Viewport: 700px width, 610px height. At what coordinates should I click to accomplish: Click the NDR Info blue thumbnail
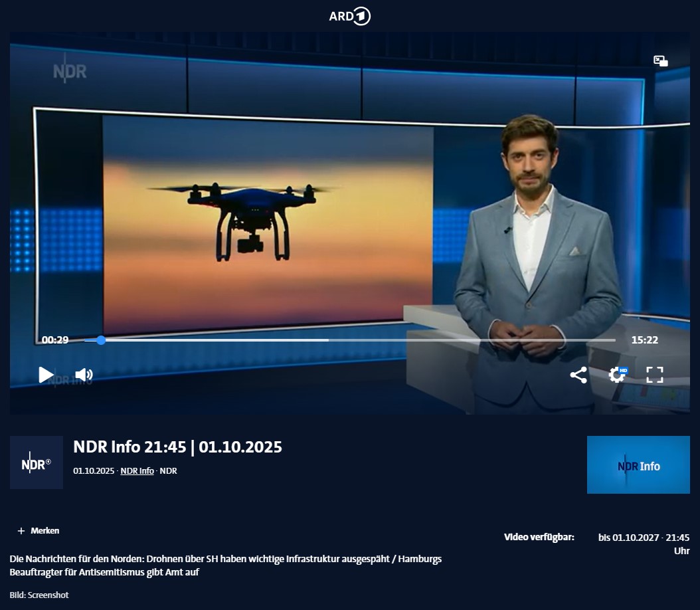tap(638, 465)
